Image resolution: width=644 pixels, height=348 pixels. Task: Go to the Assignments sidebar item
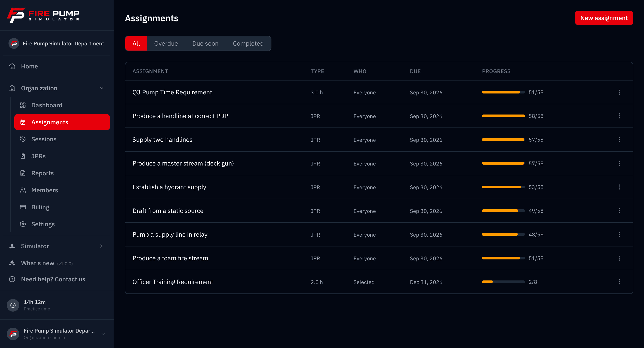62,122
